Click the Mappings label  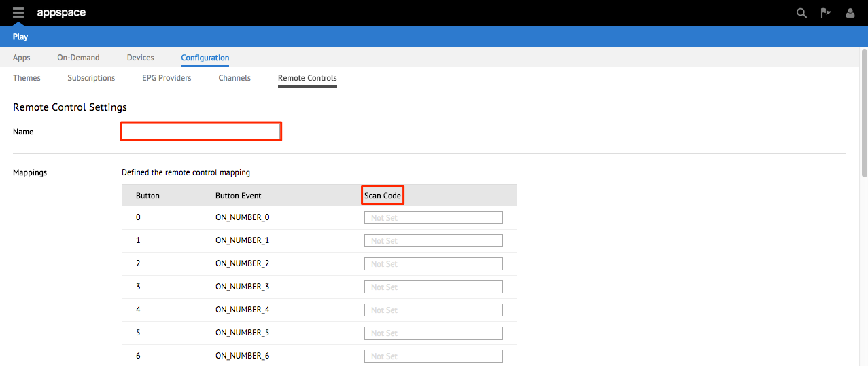pos(30,172)
